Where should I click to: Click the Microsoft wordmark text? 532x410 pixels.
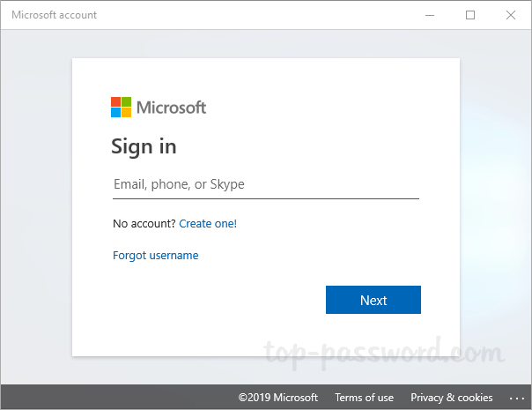click(x=171, y=108)
